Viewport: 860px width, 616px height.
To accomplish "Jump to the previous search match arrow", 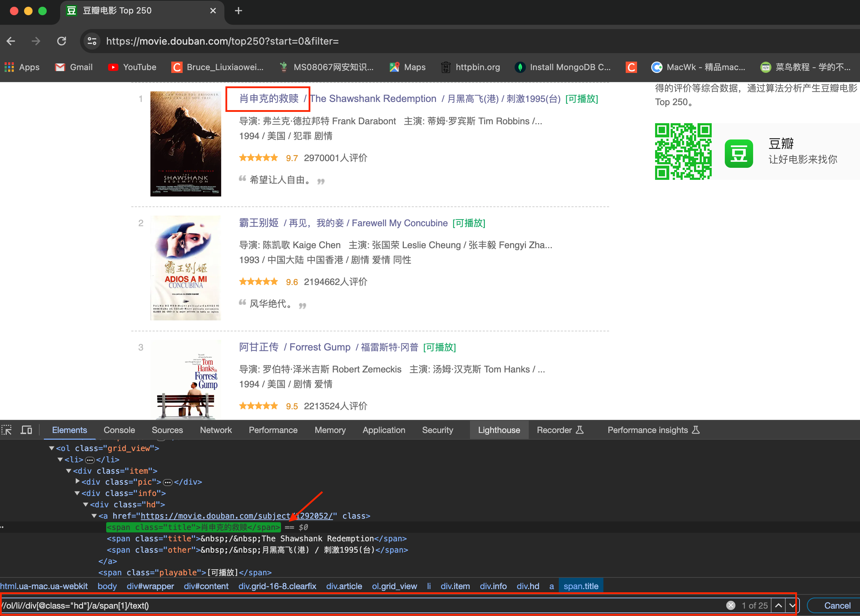I will (778, 605).
